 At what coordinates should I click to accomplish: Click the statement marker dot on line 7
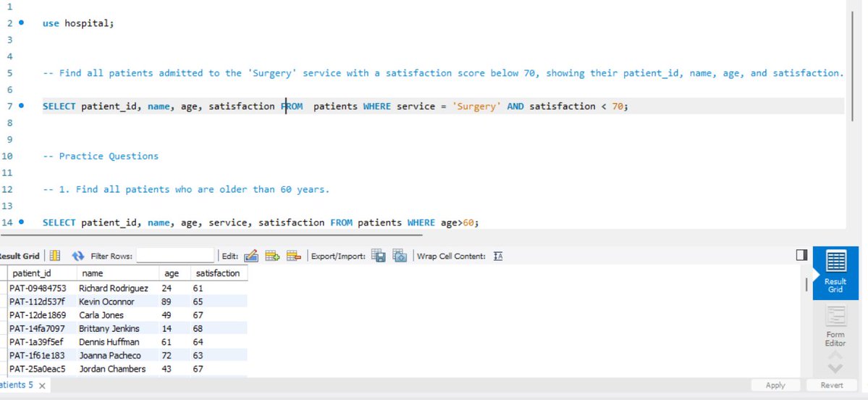coord(21,106)
